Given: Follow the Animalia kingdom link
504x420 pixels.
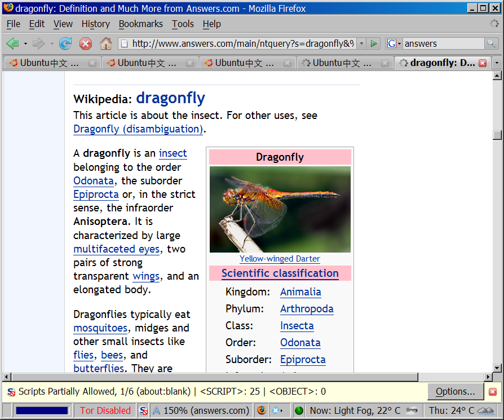Looking at the screenshot, I should click(300, 292).
